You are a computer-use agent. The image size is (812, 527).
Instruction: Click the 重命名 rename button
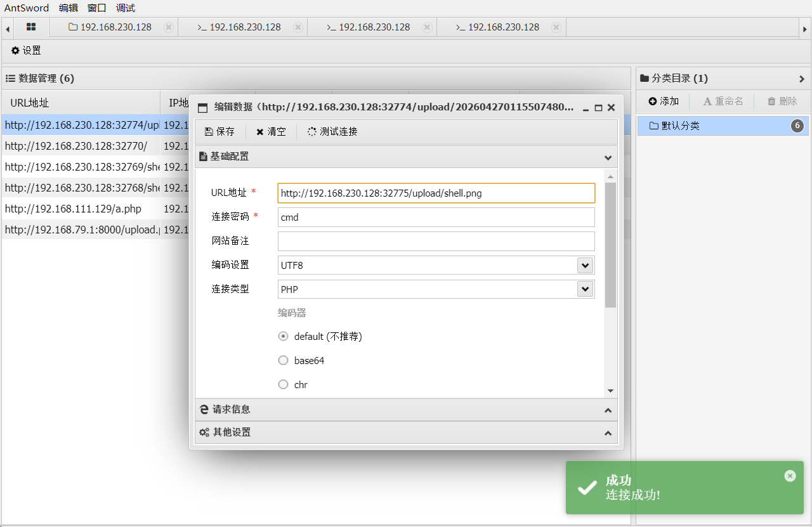pos(723,101)
